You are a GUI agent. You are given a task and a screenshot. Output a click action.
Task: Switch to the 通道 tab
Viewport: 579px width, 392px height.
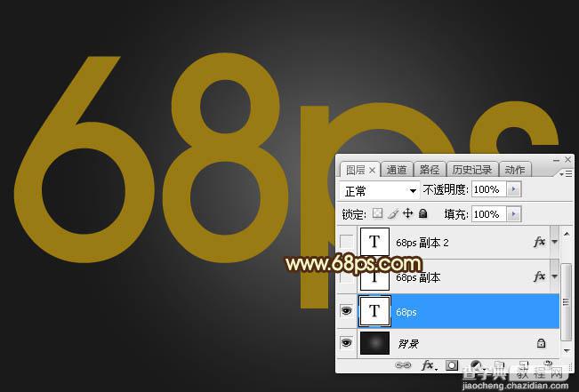[x=397, y=170]
